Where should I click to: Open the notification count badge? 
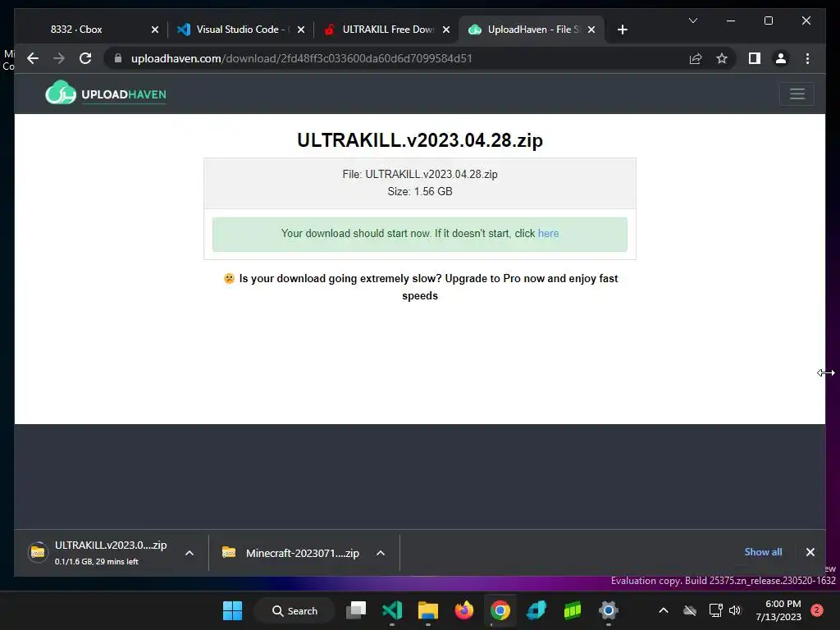(x=816, y=610)
